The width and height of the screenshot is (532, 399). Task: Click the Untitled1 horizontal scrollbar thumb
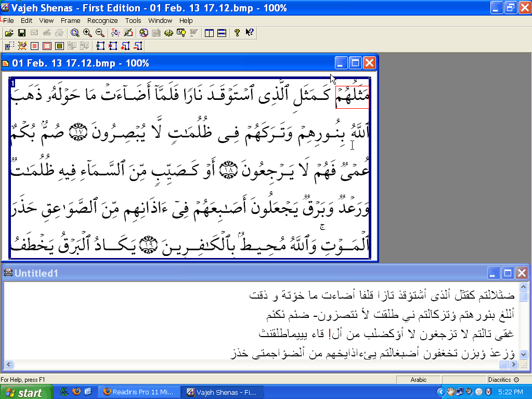503,365
